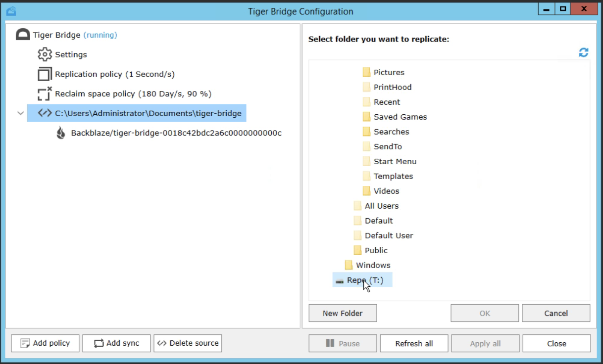Image resolution: width=603 pixels, height=364 pixels.
Task: Click the Videos folder icon
Action: click(366, 191)
